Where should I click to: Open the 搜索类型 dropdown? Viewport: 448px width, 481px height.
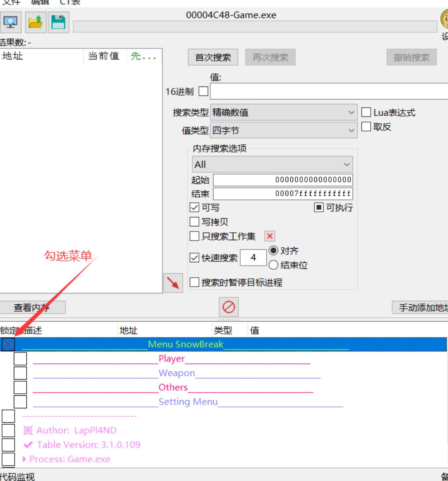coord(284,112)
